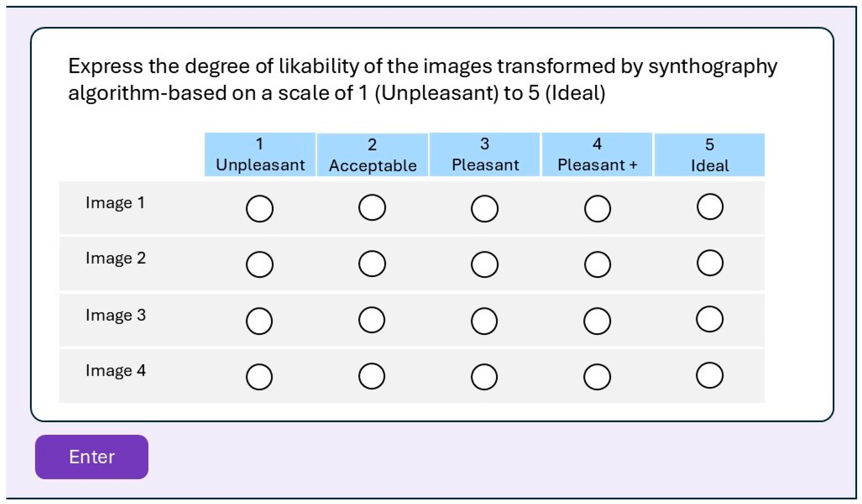Screen dimensions: 862x504
Task: Select Ideal rating for Image 4
Action: pos(710,375)
